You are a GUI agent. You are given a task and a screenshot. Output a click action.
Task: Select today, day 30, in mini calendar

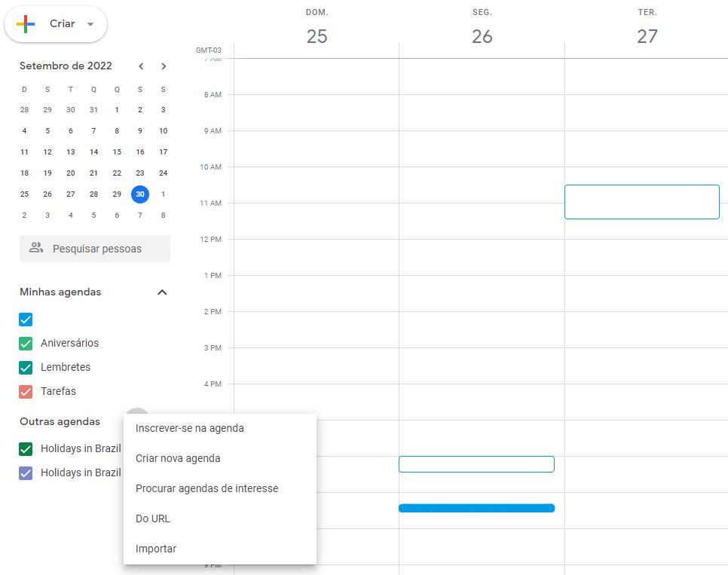[x=140, y=194]
